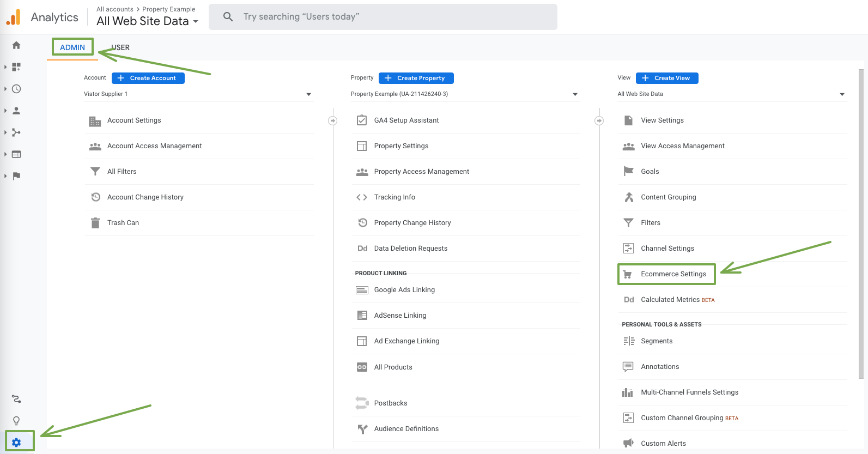868x454 pixels.
Task: Switch to the ADMIN tab
Action: point(72,47)
